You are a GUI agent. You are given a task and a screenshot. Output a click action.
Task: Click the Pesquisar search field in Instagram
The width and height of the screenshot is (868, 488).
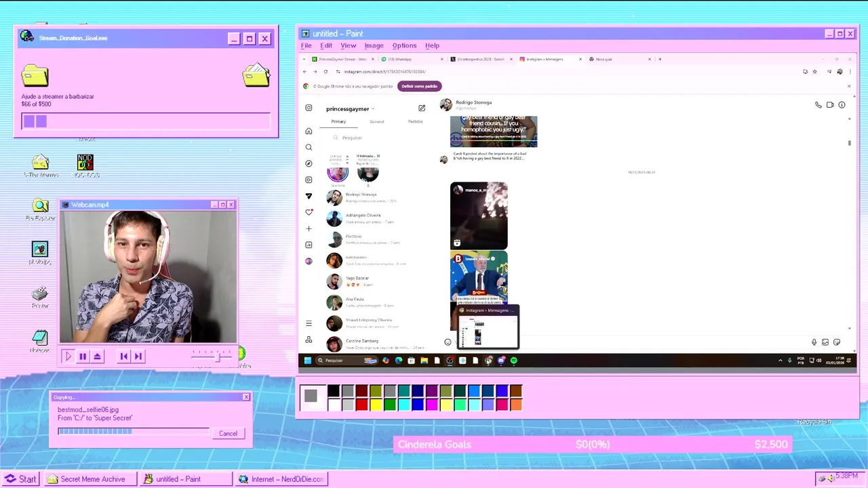(x=377, y=138)
